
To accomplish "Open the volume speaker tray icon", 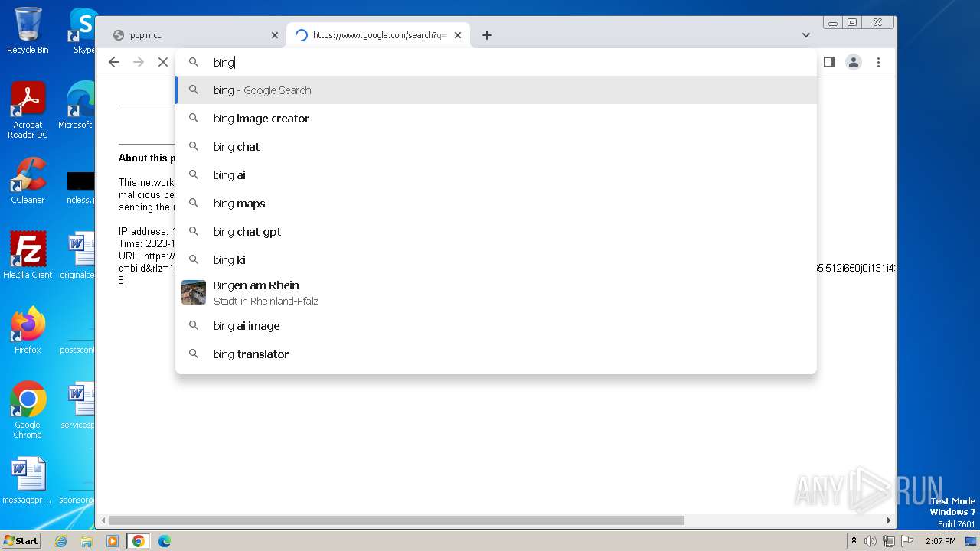I will coord(871,541).
